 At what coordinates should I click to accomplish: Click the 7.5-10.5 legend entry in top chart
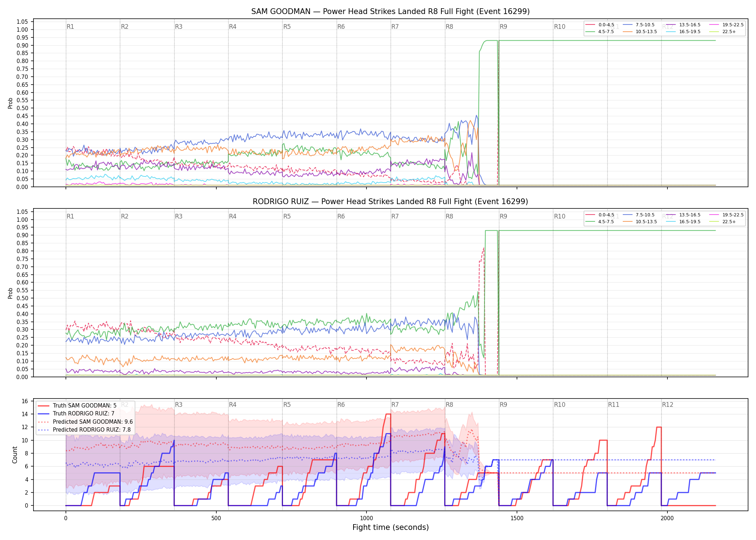pyautogui.click(x=639, y=25)
